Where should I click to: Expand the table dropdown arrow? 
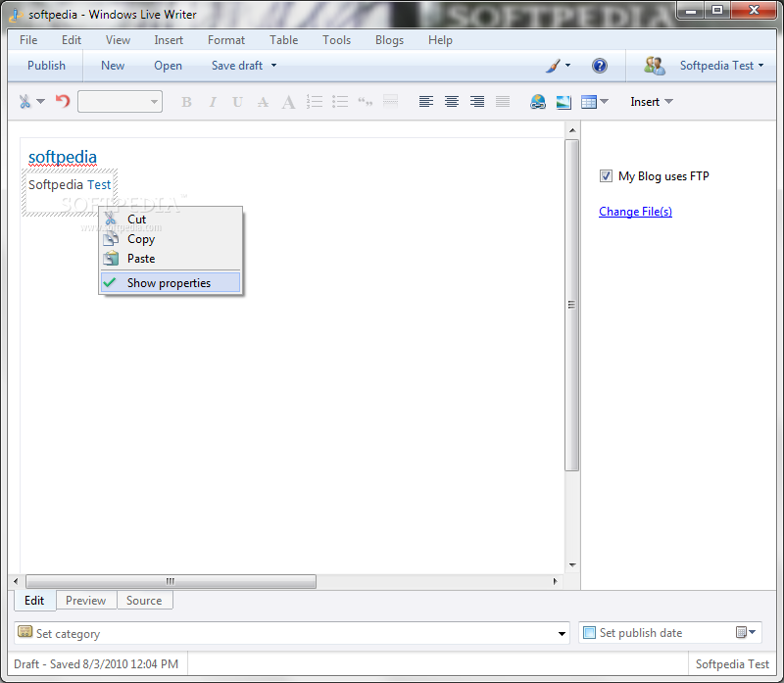[604, 102]
